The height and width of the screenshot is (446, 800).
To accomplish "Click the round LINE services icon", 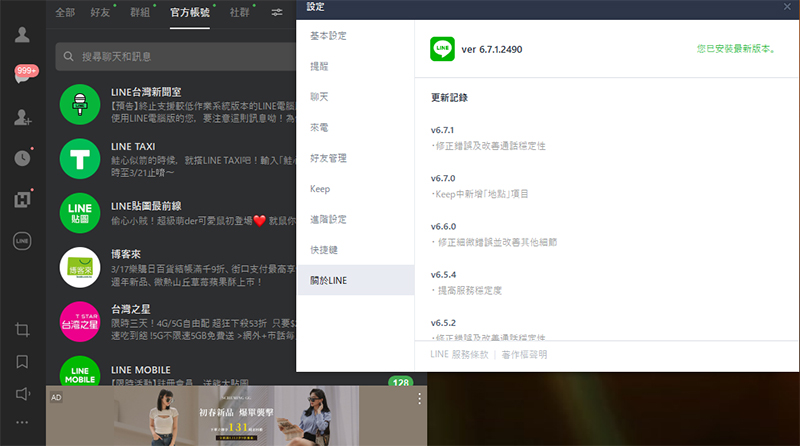I will click(22, 241).
